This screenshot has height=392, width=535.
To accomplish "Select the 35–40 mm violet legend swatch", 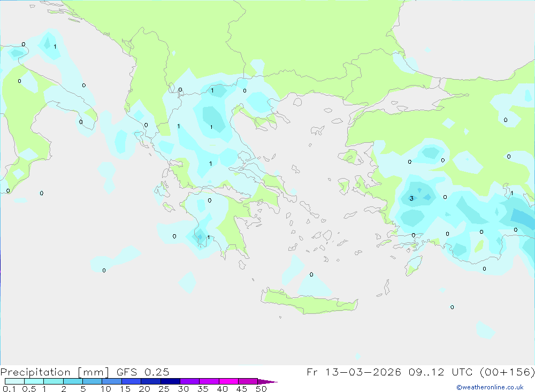I will tap(209, 381).
